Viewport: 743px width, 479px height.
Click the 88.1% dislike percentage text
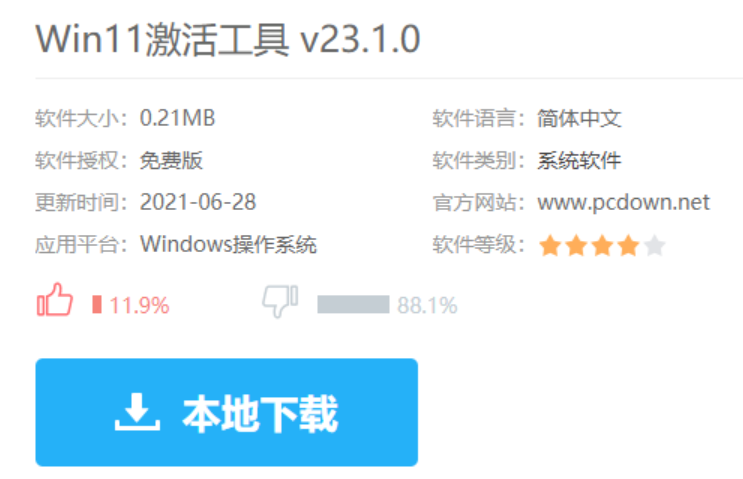[427, 305]
